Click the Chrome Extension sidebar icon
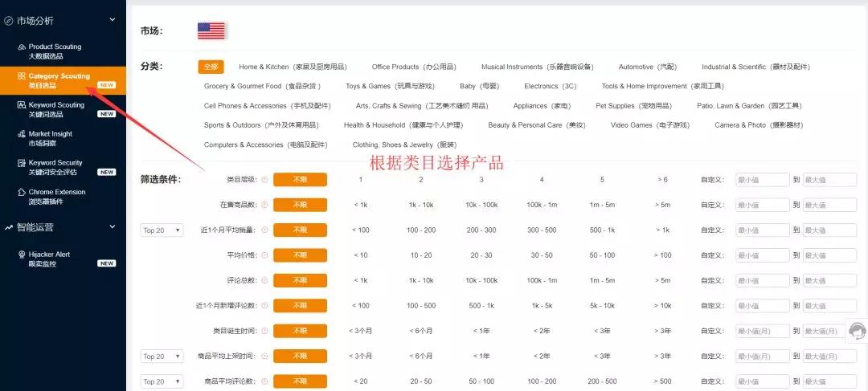The height and width of the screenshot is (391, 868). 22,193
